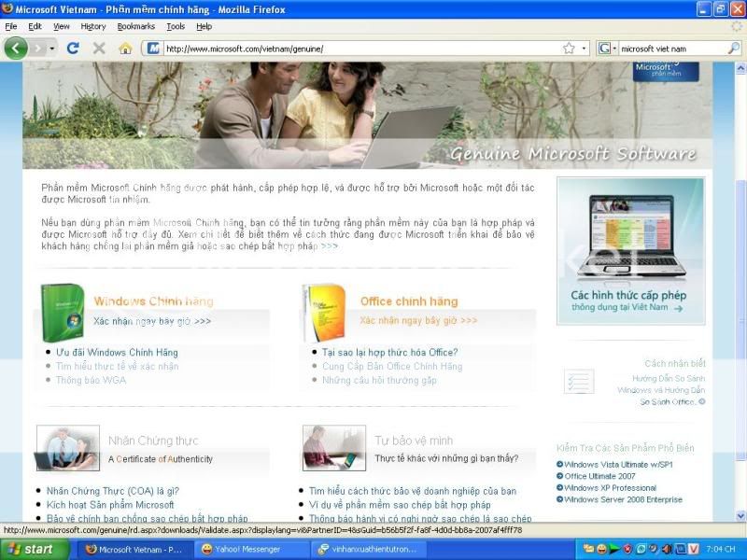The image size is (747, 560).
Task: Click Yahoo Messenger smiley tray icon
Action: click(x=602, y=550)
